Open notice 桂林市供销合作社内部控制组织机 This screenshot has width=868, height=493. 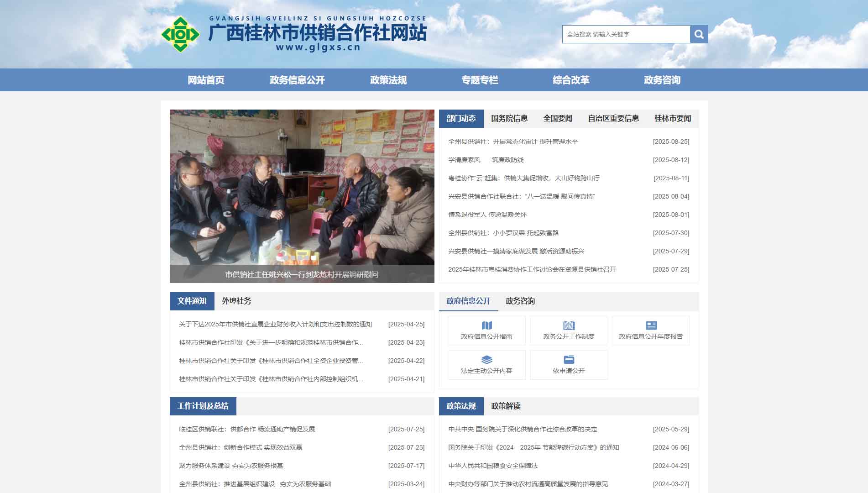point(271,379)
